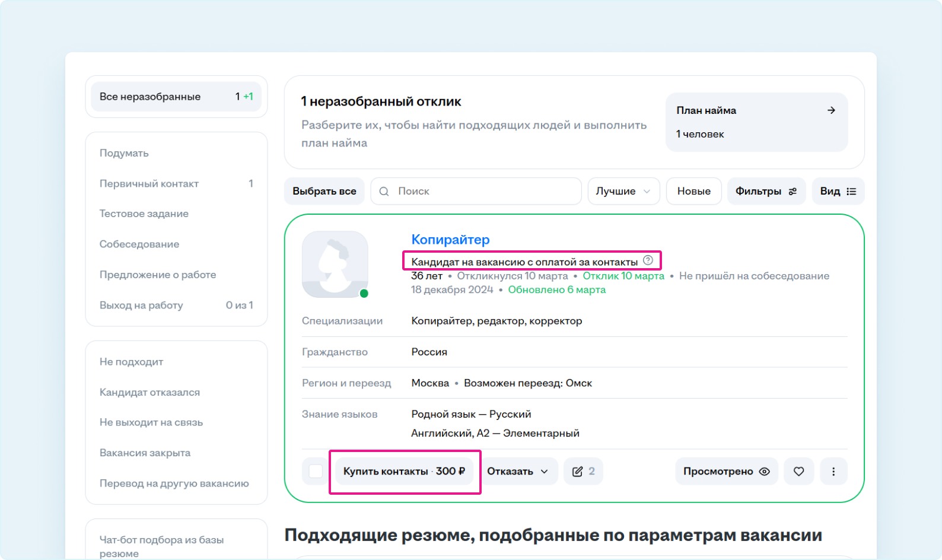This screenshot has height=560, width=942.
Task: Click the arrow in План найма card
Action: [831, 110]
